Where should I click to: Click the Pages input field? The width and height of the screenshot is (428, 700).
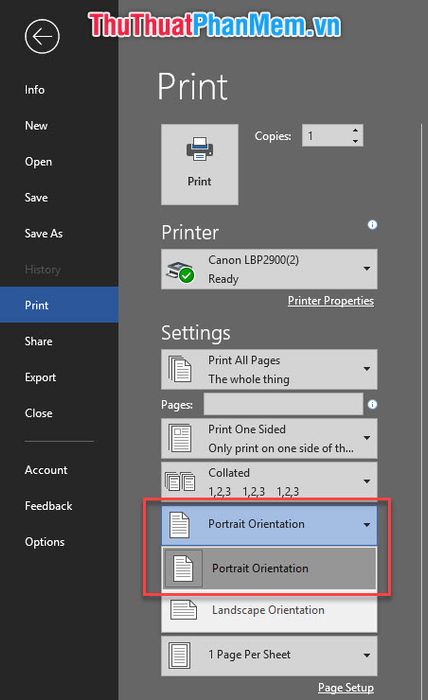pos(283,404)
